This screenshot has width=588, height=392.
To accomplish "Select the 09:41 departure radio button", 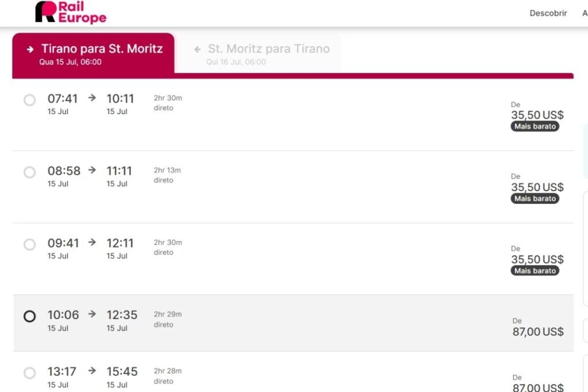I will click(x=29, y=244).
